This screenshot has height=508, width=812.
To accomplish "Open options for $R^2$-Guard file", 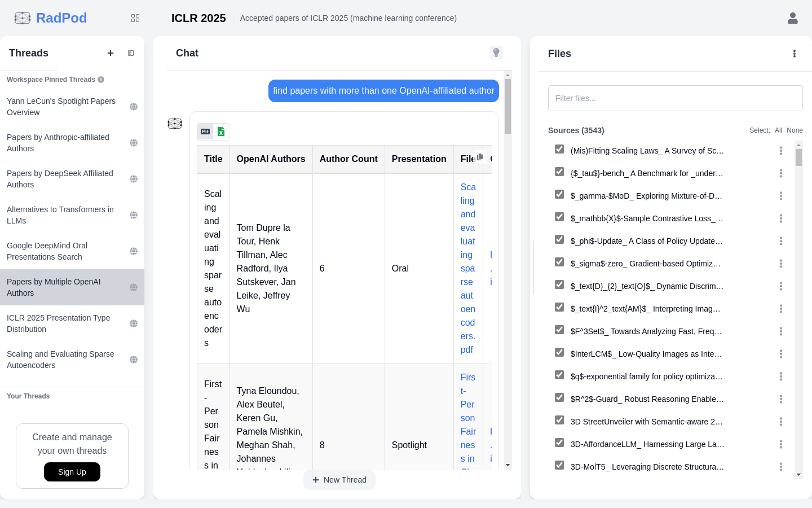I will point(781,399).
